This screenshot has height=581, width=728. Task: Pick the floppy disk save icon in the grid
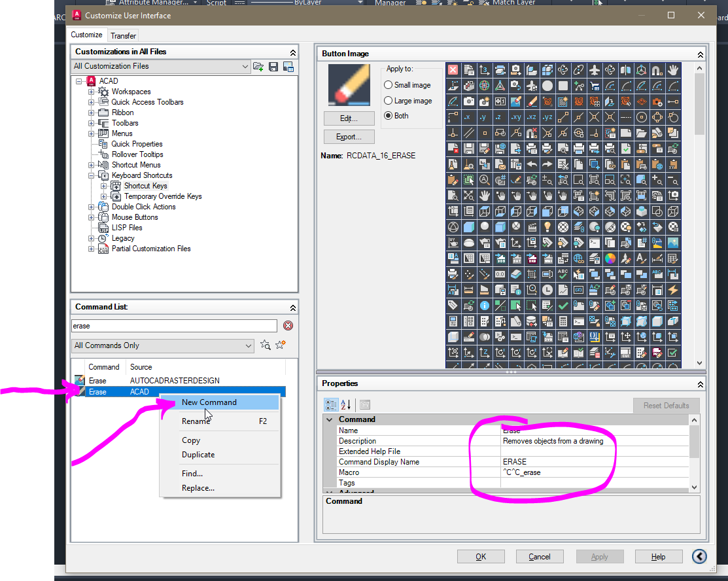(x=469, y=149)
